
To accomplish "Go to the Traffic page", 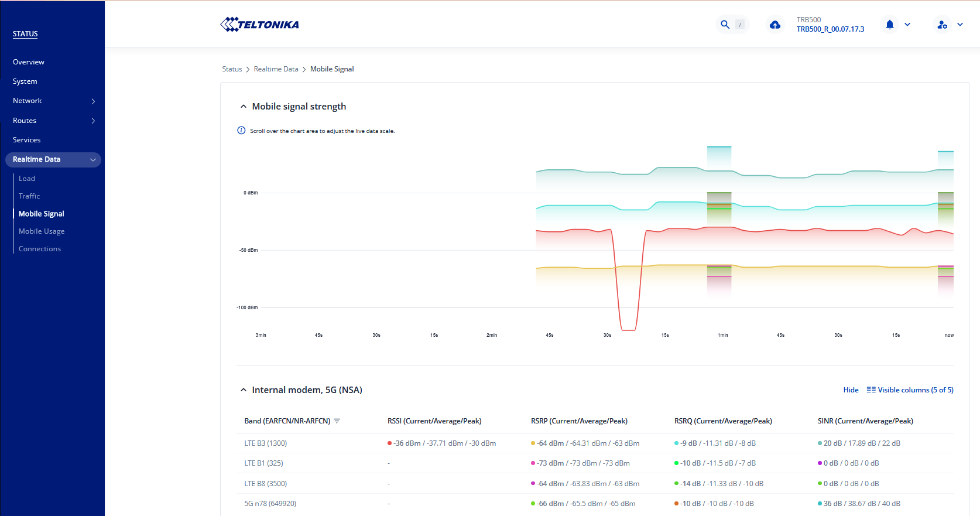I will [x=29, y=196].
